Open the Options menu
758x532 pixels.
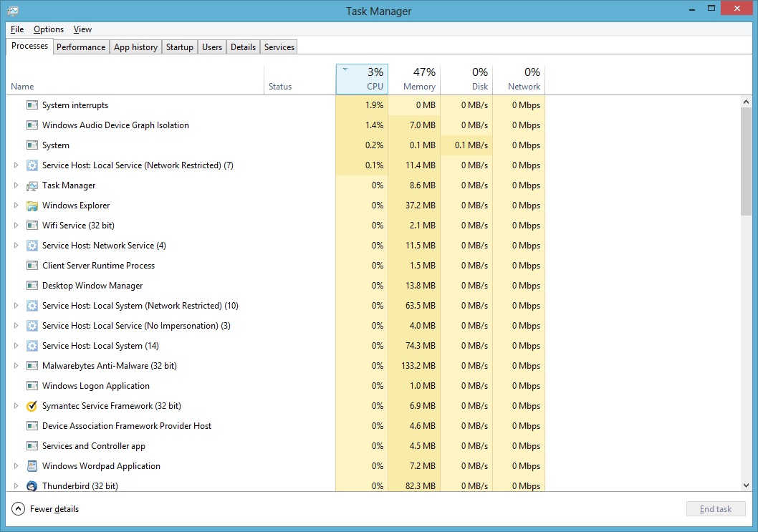48,29
